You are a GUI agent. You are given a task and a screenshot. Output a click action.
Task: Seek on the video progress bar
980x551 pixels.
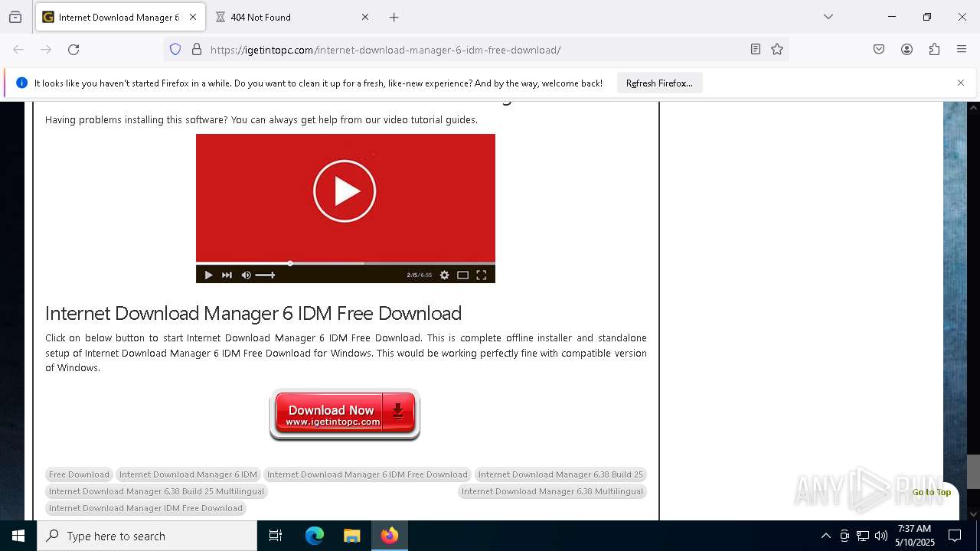[345, 263]
